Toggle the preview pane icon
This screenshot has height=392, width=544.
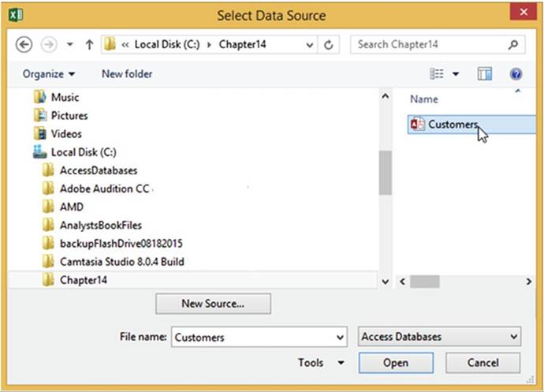(484, 74)
